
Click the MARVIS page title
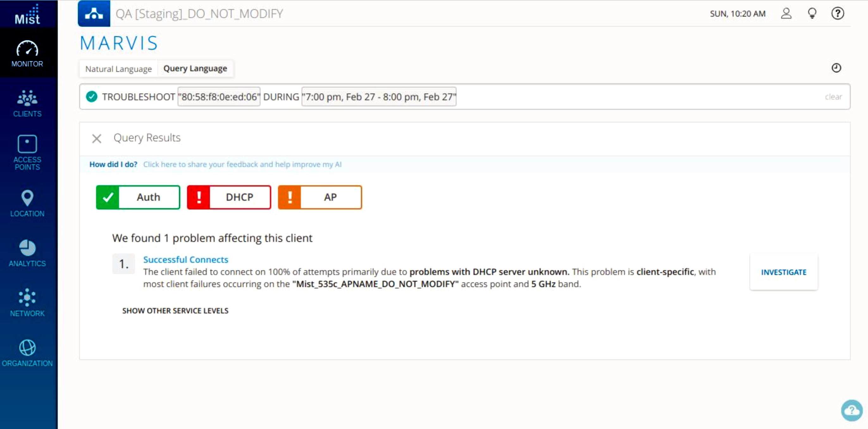click(x=119, y=43)
